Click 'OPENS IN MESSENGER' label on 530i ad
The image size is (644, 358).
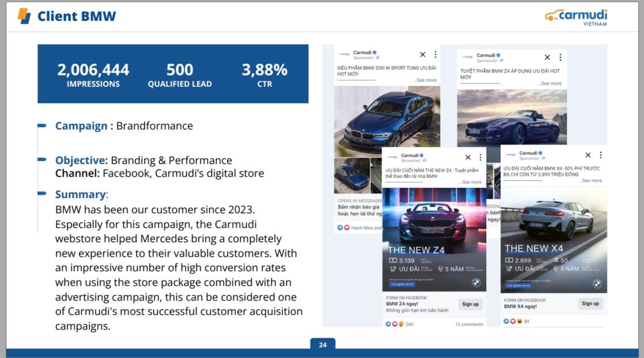click(360, 201)
